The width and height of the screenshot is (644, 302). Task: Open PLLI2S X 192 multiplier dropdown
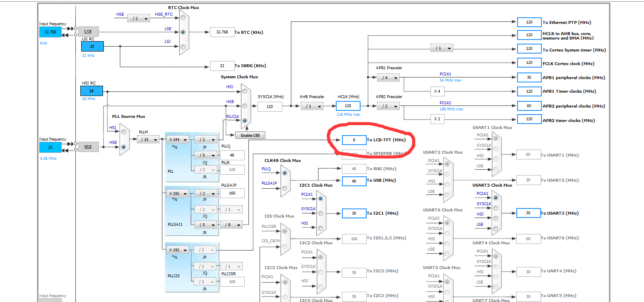pos(178,250)
